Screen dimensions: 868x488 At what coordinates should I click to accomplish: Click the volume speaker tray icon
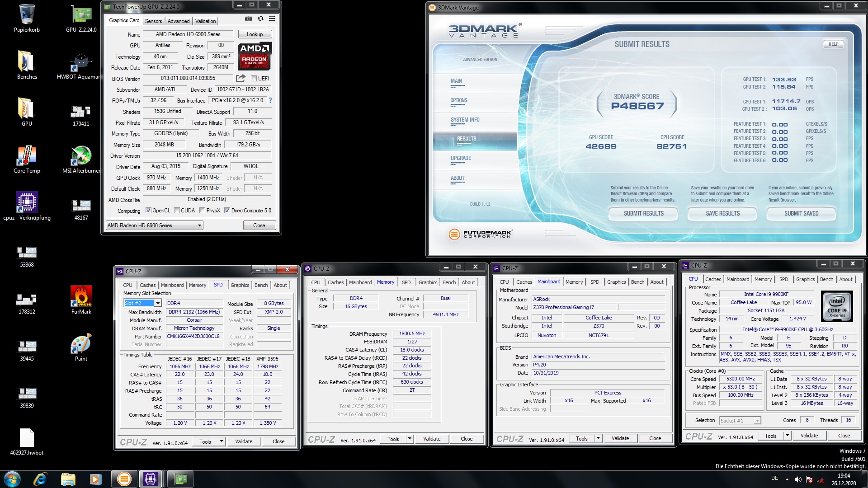798,479
